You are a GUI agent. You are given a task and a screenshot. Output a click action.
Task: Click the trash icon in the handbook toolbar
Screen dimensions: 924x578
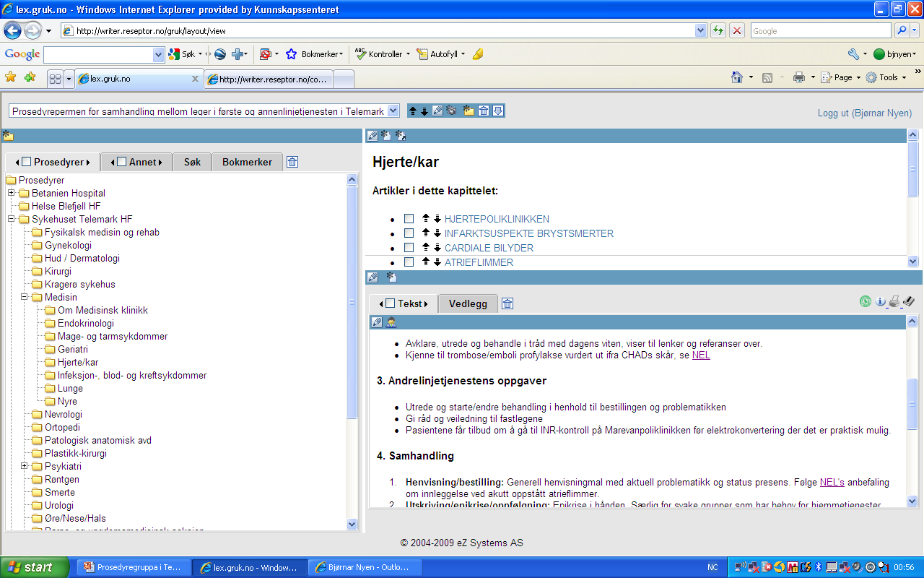[484, 111]
